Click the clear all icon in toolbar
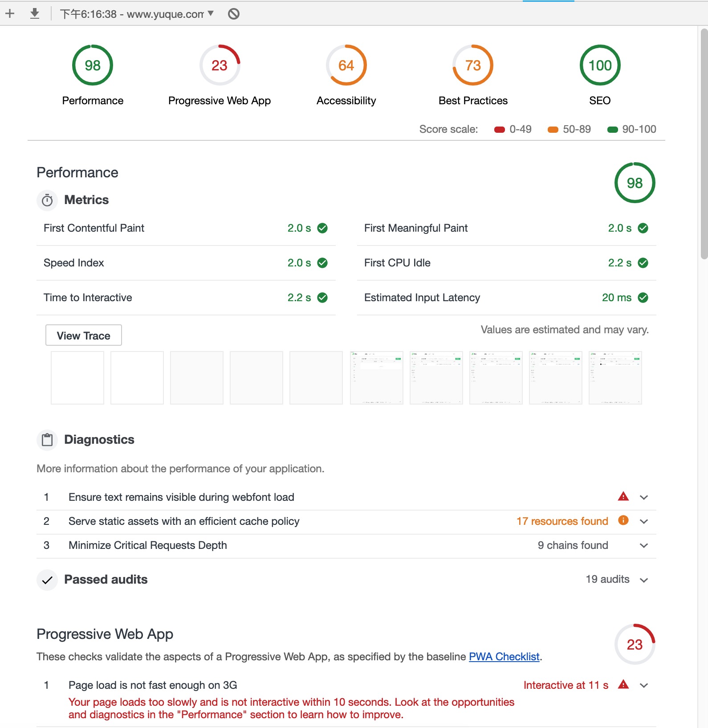The width and height of the screenshot is (708, 728). click(x=233, y=14)
